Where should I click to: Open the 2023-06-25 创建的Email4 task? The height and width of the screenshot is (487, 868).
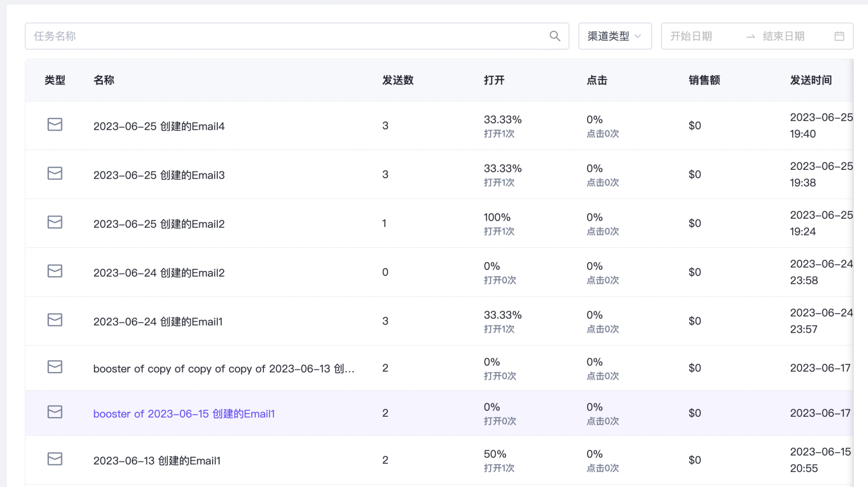(x=159, y=126)
